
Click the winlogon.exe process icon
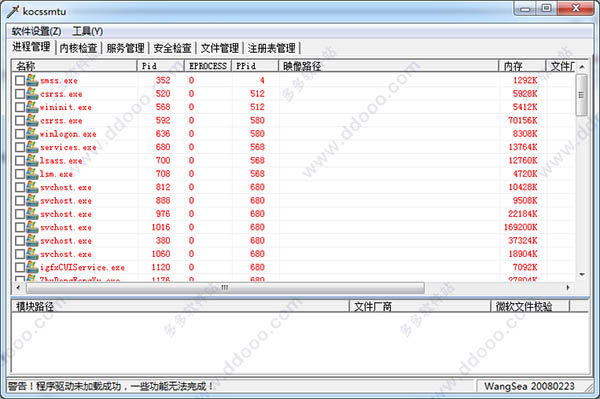(32, 134)
